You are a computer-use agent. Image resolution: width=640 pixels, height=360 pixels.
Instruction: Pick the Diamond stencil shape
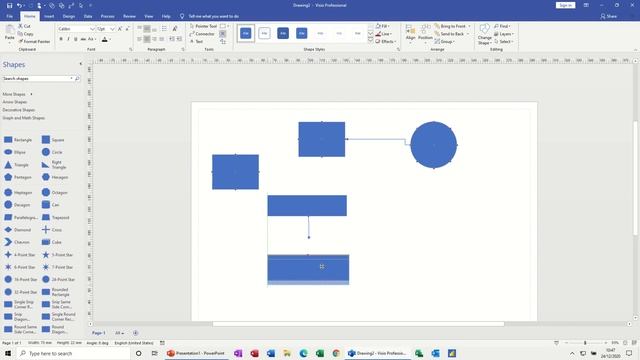point(17,230)
